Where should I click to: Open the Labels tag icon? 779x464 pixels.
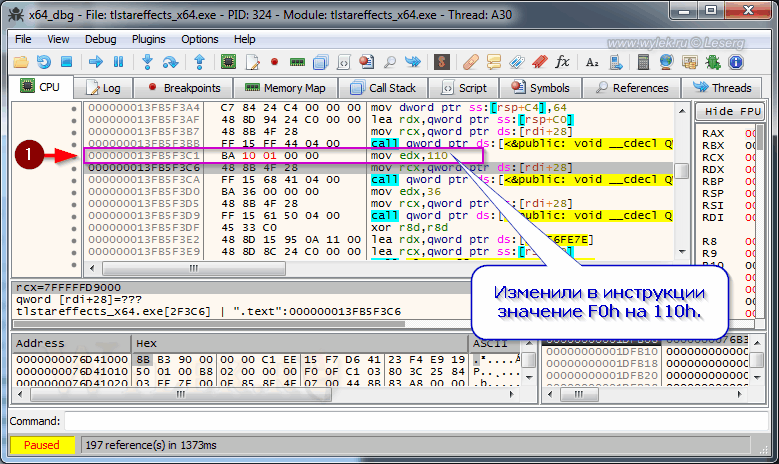tap(517, 62)
